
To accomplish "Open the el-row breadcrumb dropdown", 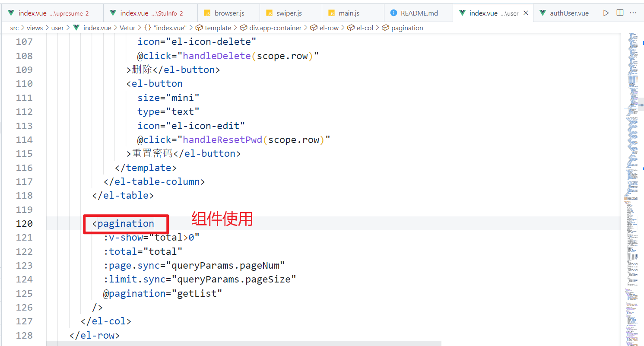I will point(331,28).
